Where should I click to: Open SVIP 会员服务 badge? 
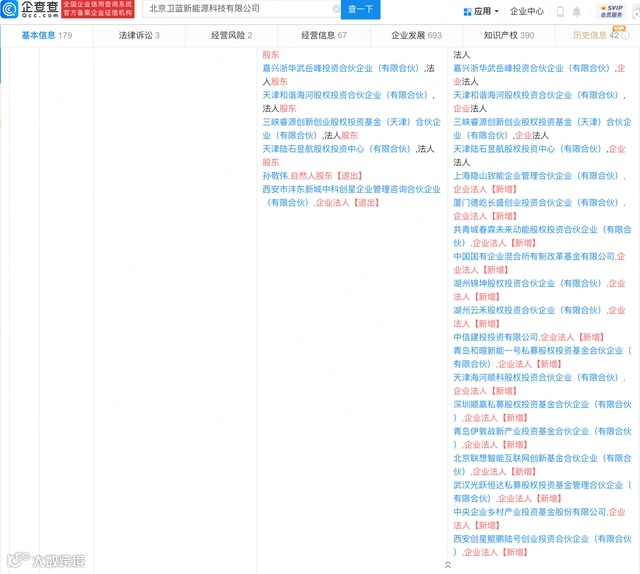tap(611, 11)
